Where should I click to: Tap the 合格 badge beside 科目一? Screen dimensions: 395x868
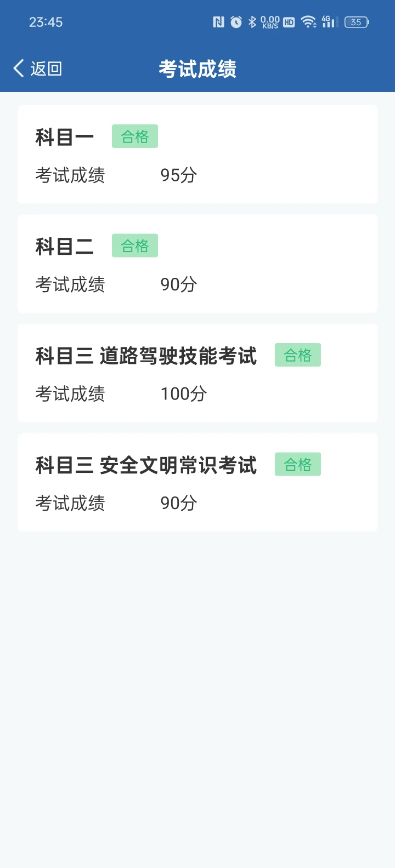coord(135,136)
